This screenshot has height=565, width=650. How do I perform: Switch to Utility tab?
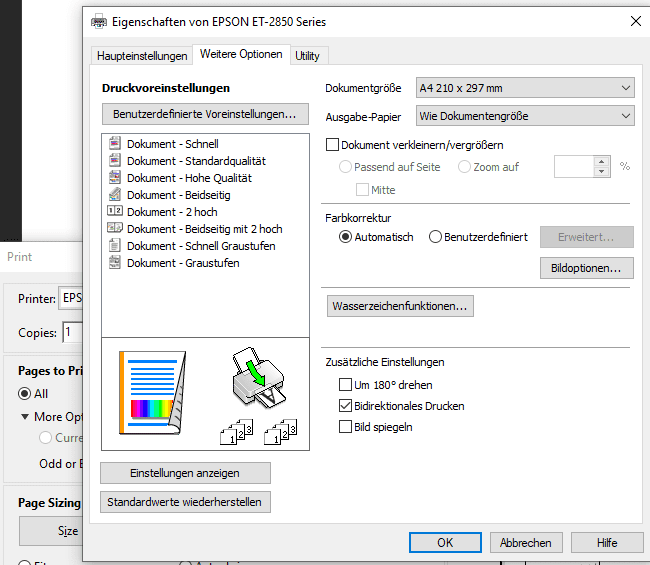coord(307,56)
